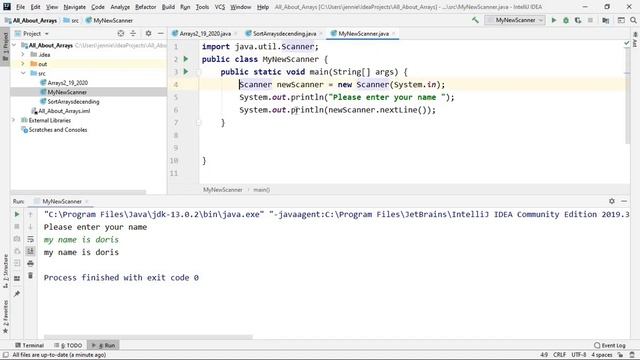This screenshot has height=360, width=640.
Task: Click the Build project hammer icon
Action: point(475,20)
